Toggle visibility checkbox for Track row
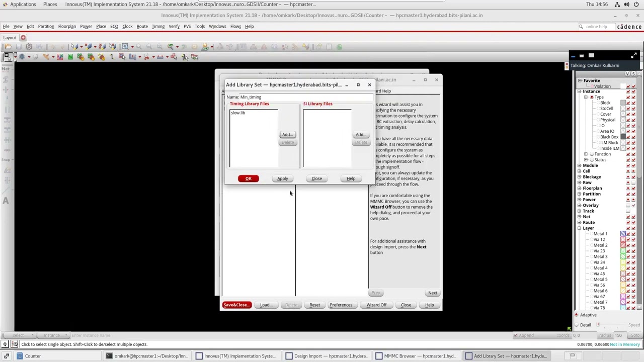Screen dimensions: 644x362 (627, 211)
